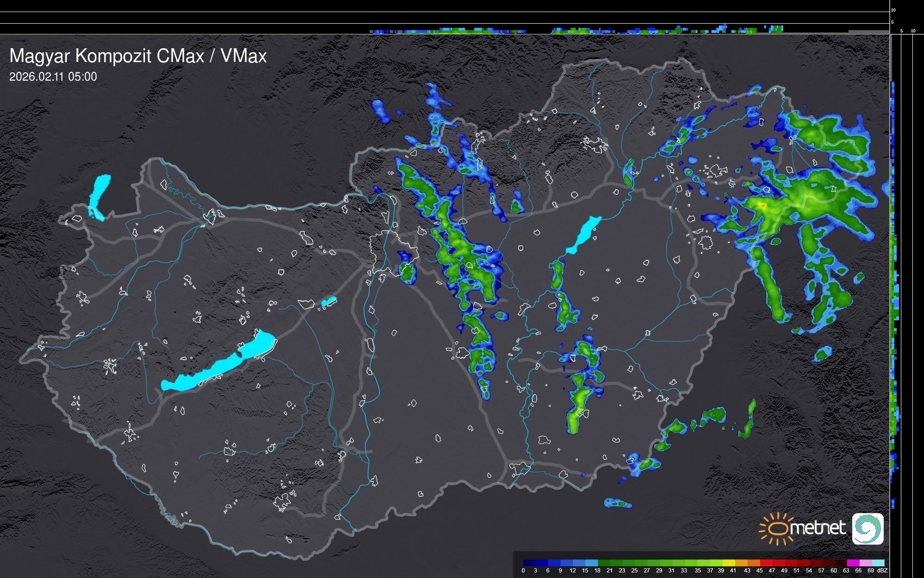924x578 pixels.
Task: Click small Lake Velence near Balaton
Action: [329, 302]
